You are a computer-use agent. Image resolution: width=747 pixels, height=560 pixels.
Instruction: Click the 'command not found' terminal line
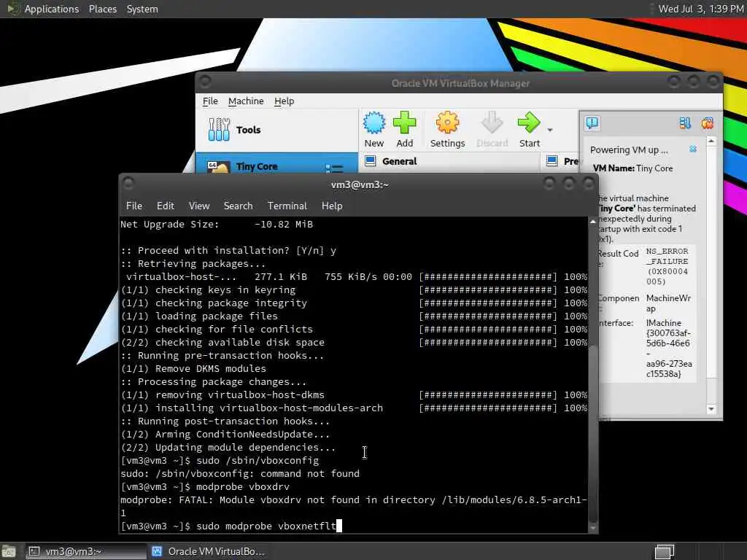tap(240, 474)
